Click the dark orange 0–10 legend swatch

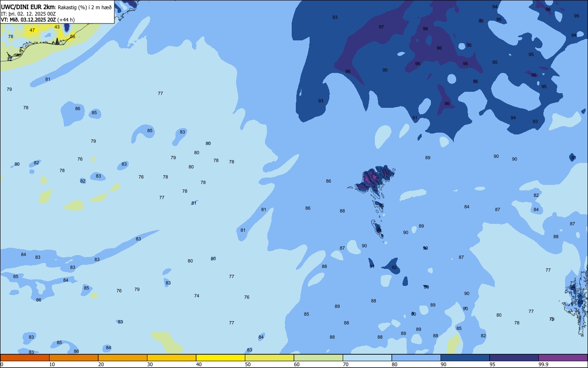(x=25, y=357)
